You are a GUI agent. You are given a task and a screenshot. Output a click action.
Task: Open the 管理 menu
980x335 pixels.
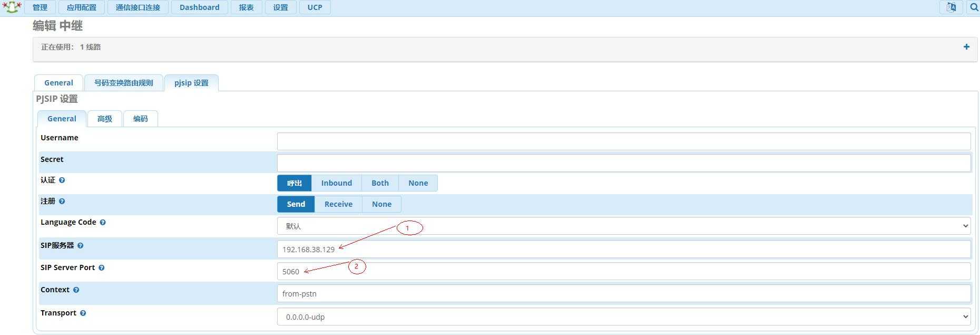[x=40, y=7]
